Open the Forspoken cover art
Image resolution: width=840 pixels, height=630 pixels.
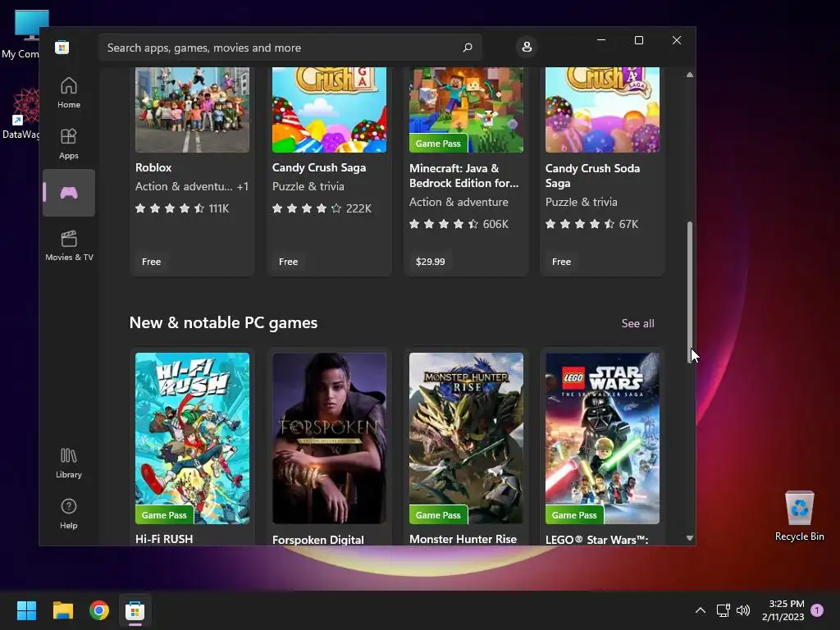click(330, 438)
